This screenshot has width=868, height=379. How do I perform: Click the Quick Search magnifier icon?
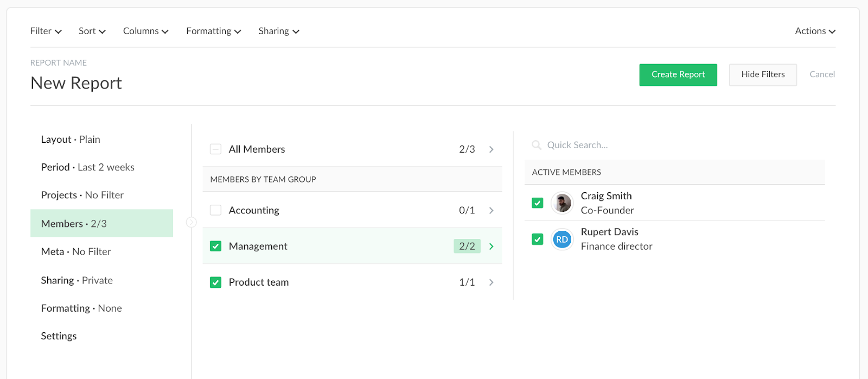click(x=537, y=145)
